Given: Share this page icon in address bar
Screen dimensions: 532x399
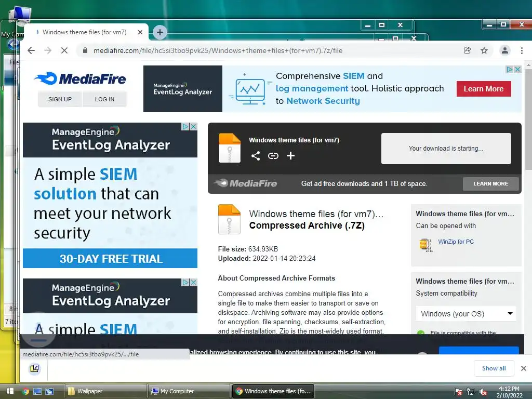Looking at the screenshot, I should point(468,50).
